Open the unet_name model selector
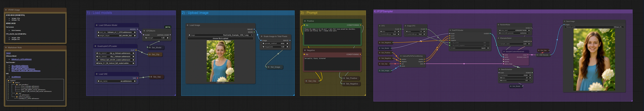 coord(116,32)
